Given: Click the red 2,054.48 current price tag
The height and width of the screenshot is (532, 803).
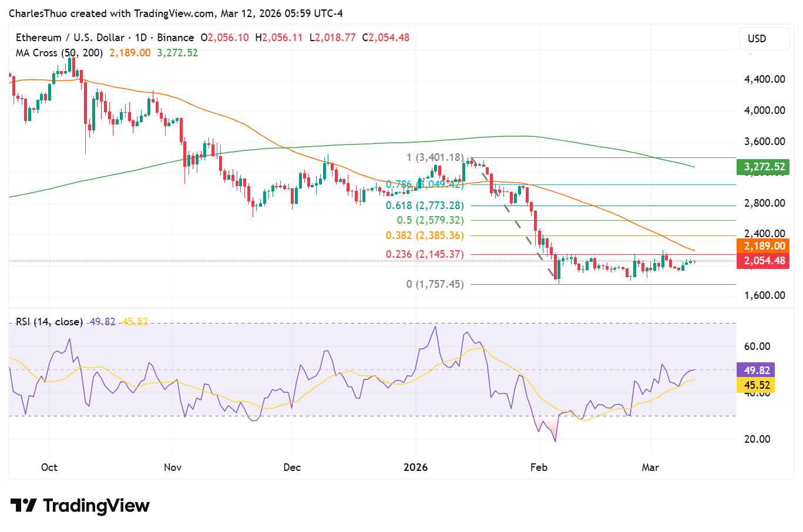Looking at the screenshot, I should click(x=764, y=261).
